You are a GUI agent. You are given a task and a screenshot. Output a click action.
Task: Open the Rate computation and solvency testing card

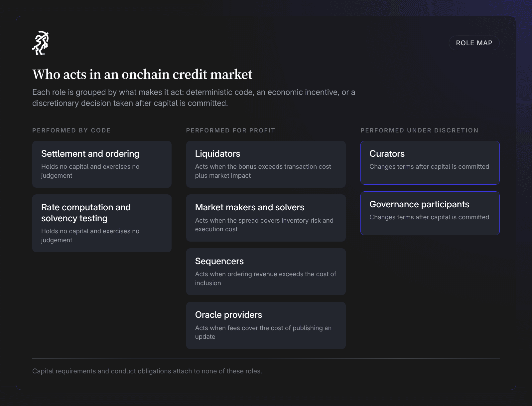[x=102, y=223]
